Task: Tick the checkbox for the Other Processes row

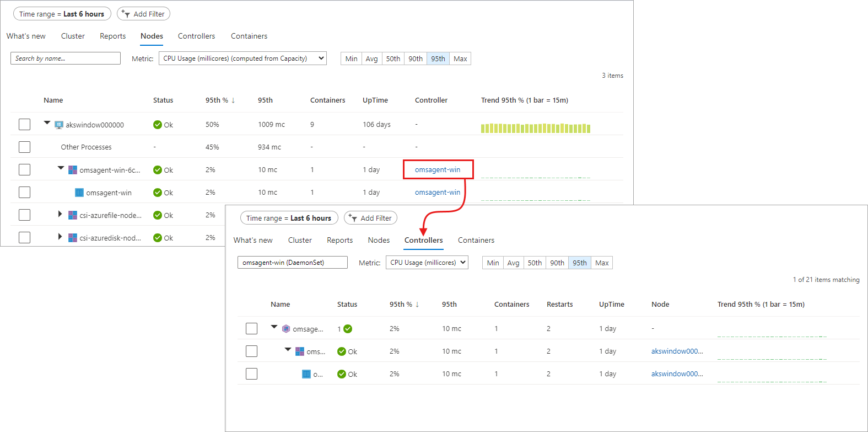Action: coord(24,147)
